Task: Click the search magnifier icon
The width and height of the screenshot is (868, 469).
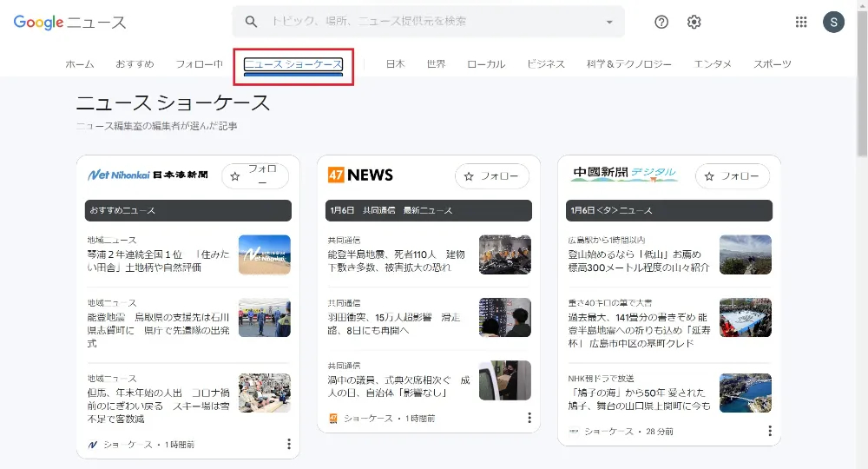Action: coord(251,22)
